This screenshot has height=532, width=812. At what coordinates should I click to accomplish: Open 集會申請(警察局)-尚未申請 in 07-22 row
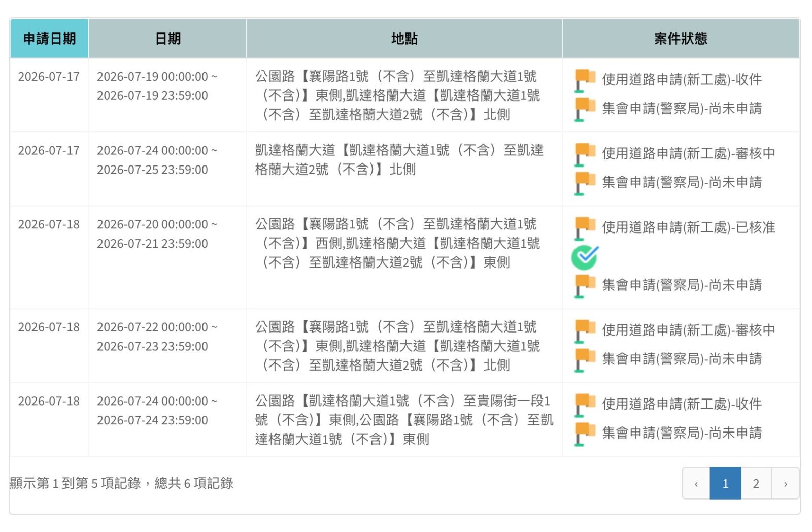[x=682, y=359]
